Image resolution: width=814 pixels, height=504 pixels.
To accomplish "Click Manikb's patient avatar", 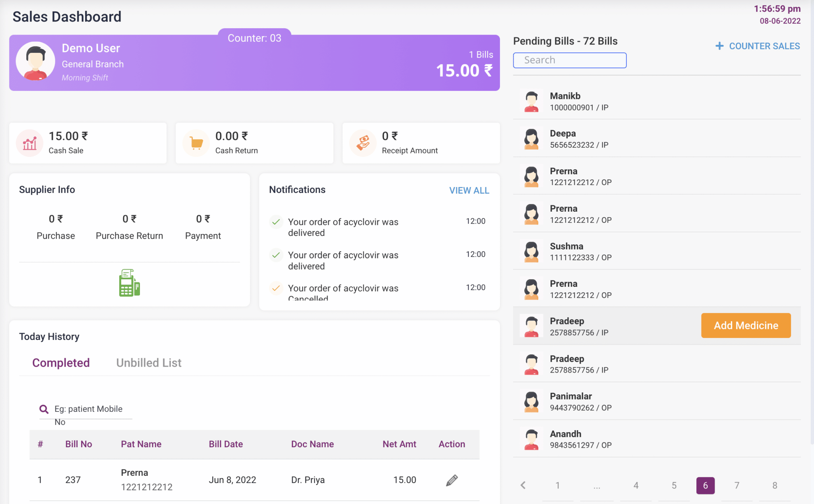I will [x=531, y=102].
